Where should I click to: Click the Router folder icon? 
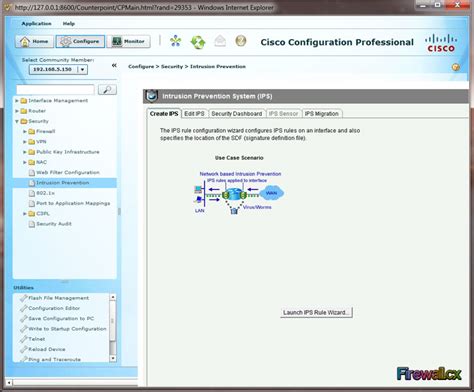(x=24, y=111)
